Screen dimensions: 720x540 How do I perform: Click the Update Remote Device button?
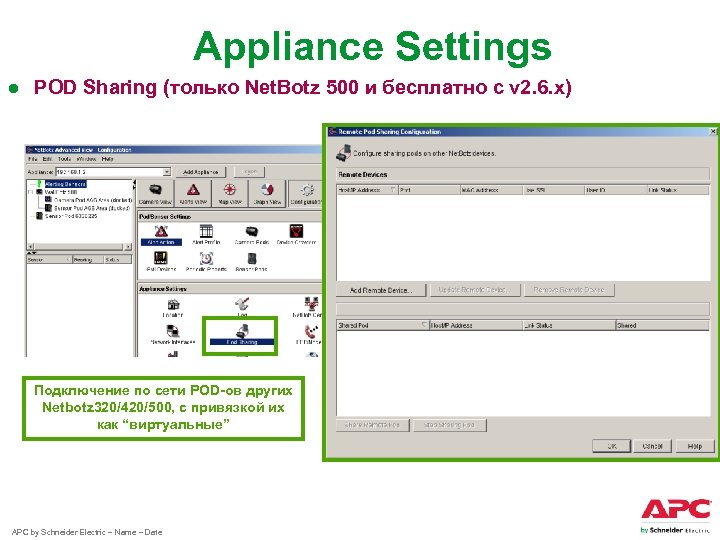[x=475, y=290]
